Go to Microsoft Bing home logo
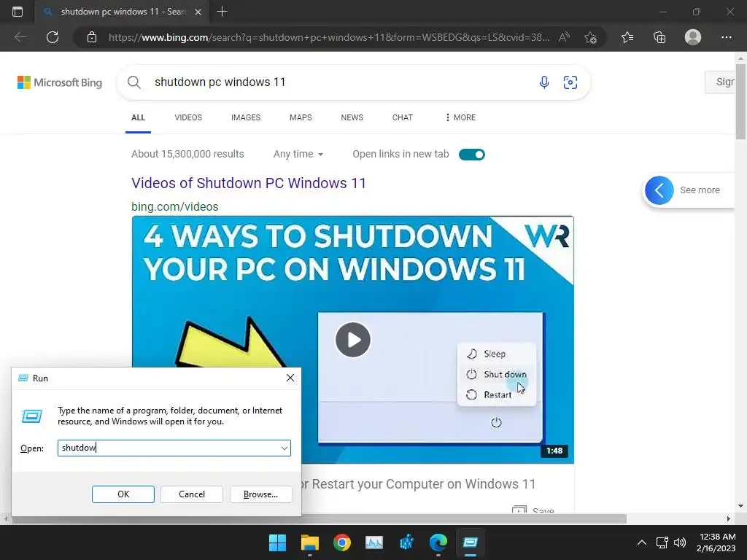The height and width of the screenshot is (560, 747). click(60, 82)
